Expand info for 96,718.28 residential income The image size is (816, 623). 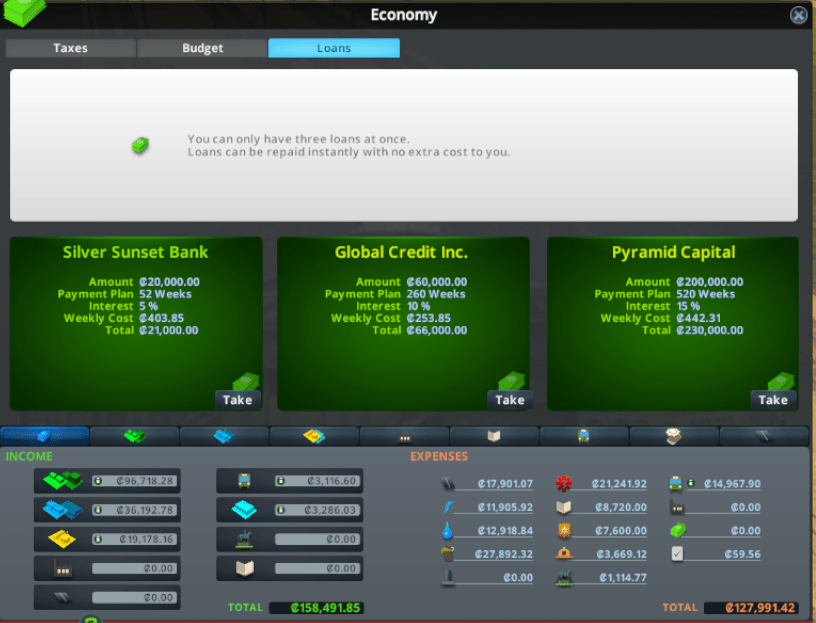pyautogui.click(x=98, y=481)
